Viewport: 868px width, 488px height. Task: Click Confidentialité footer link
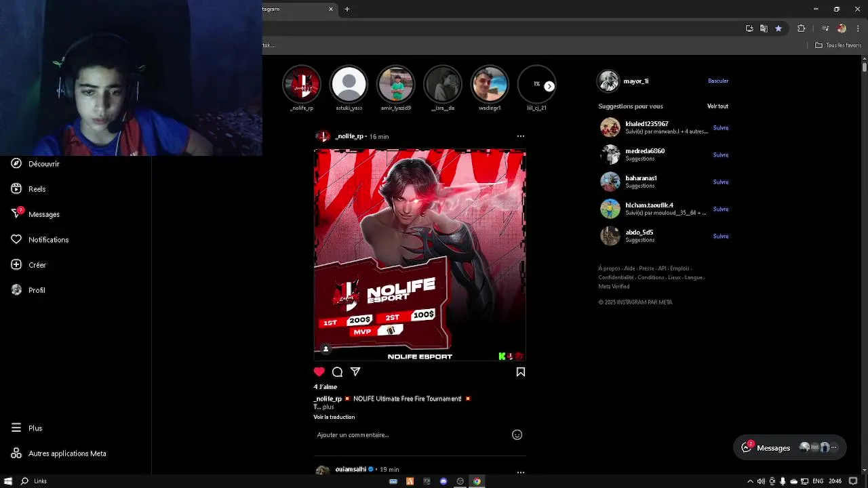[x=616, y=277]
